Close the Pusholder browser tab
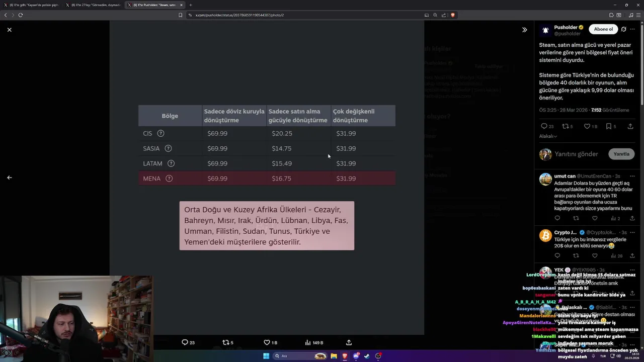This screenshot has width=644, height=362. coord(181,5)
